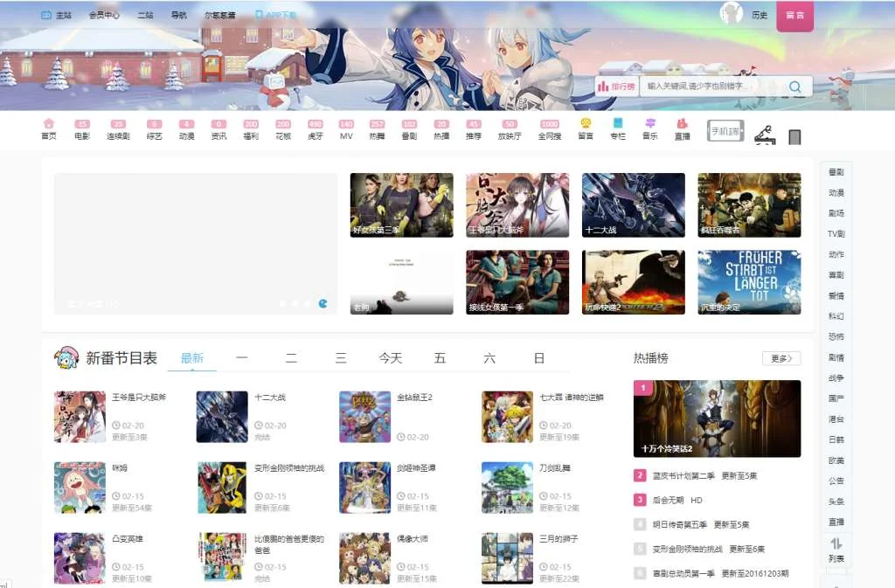
Task: Open the 放映厅 screening room icon
Action: click(508, 128)
